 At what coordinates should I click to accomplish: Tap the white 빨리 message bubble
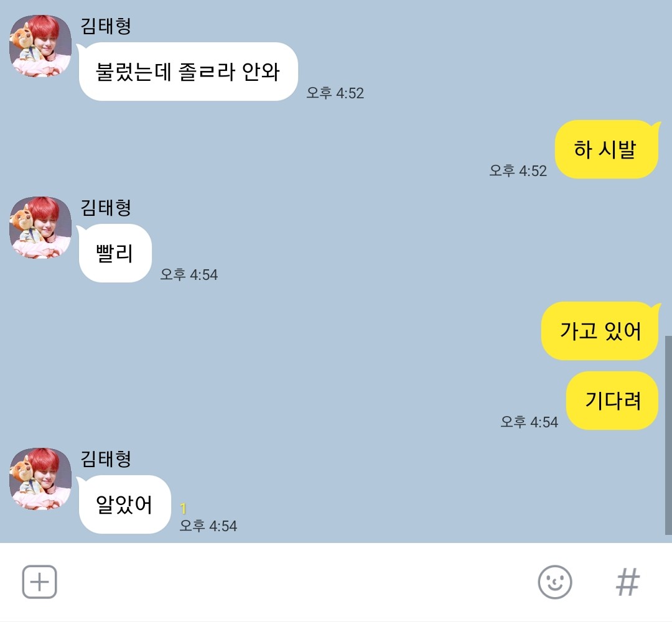click(x=114, y=253)
